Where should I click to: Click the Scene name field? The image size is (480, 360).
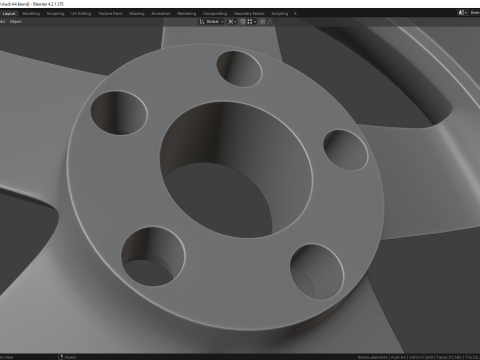(x=474, y=13)
